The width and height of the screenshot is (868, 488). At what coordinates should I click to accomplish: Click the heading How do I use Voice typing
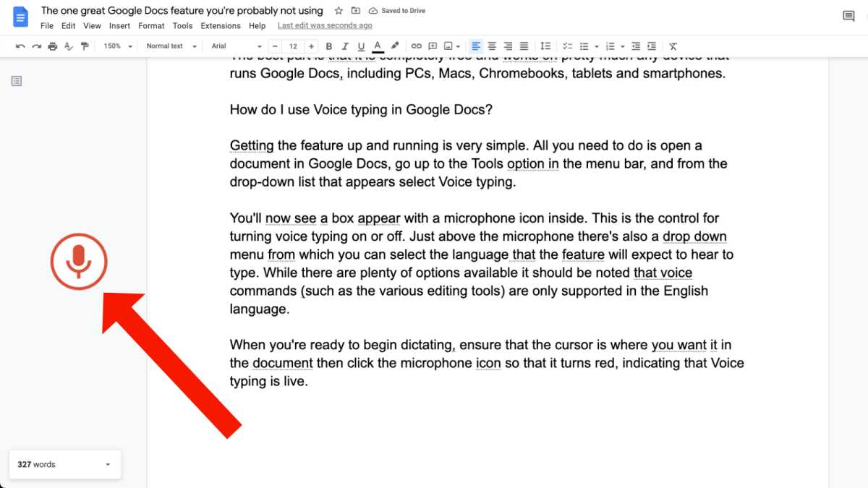(x=361, y=109)
